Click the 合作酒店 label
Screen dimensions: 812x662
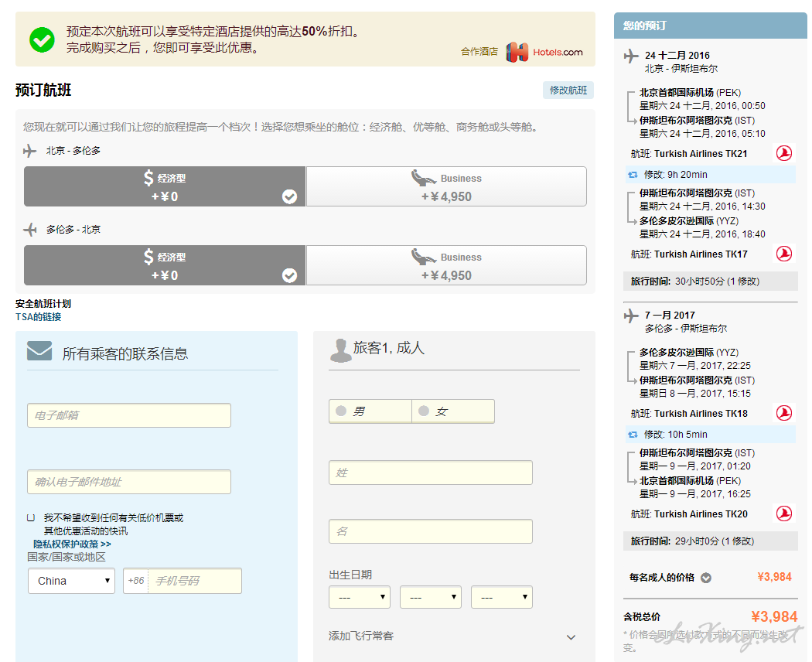(479, 51)
